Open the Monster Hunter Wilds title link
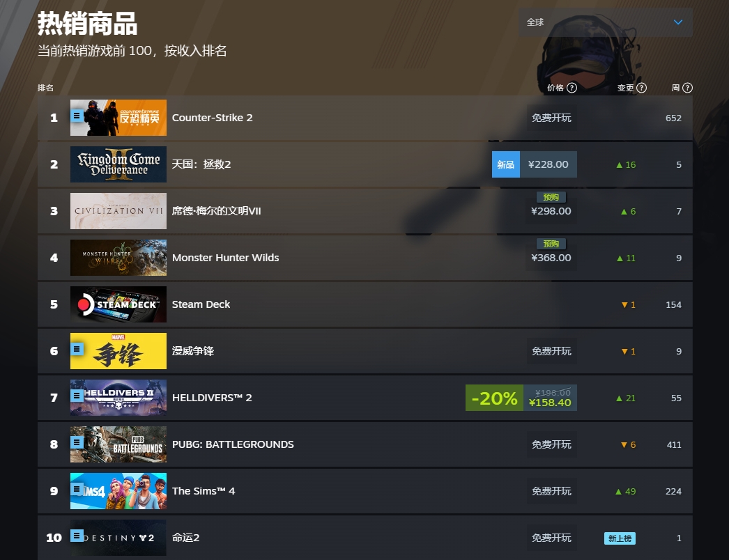Image resolution: width=729 pixels, height=560 pixels. 225,258
